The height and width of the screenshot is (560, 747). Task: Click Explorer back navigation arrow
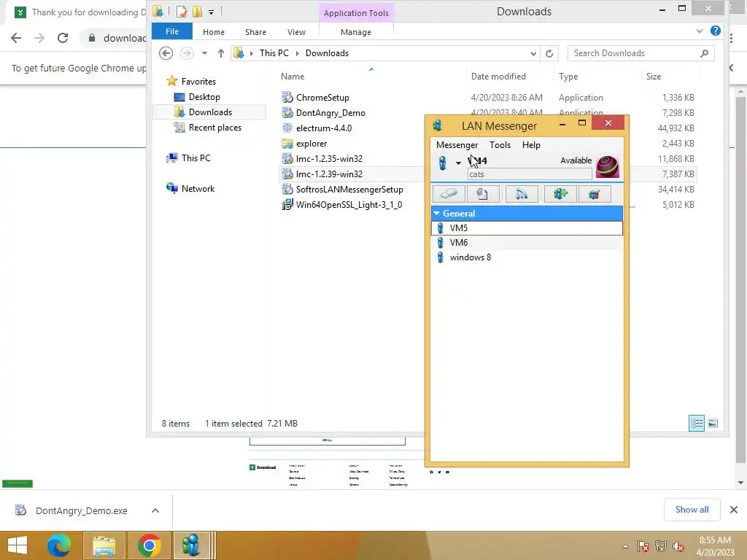pos(166,52)
